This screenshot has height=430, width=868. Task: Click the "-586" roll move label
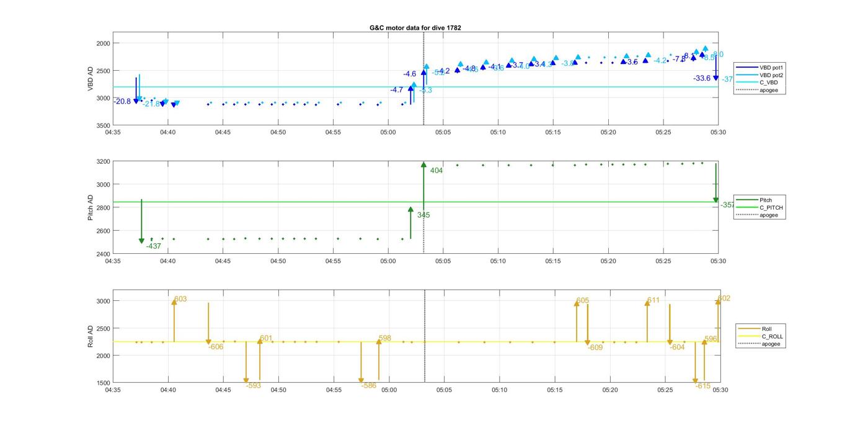click(x=368, y=385)
